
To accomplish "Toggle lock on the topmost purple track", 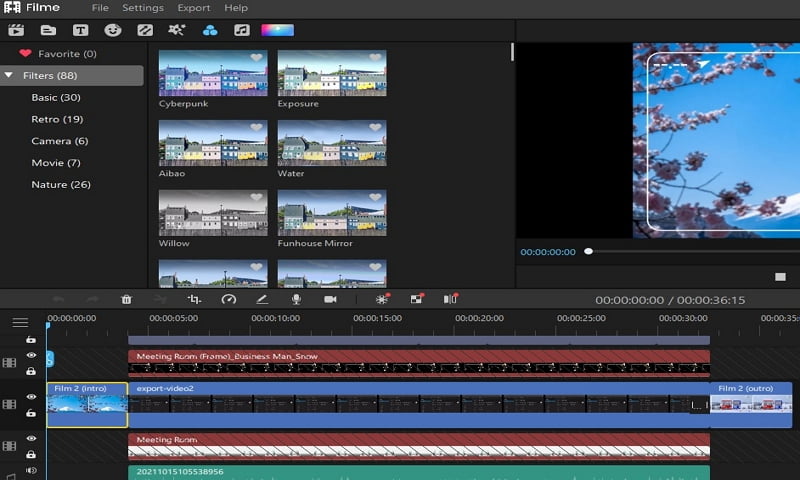I will click(31, 339).
